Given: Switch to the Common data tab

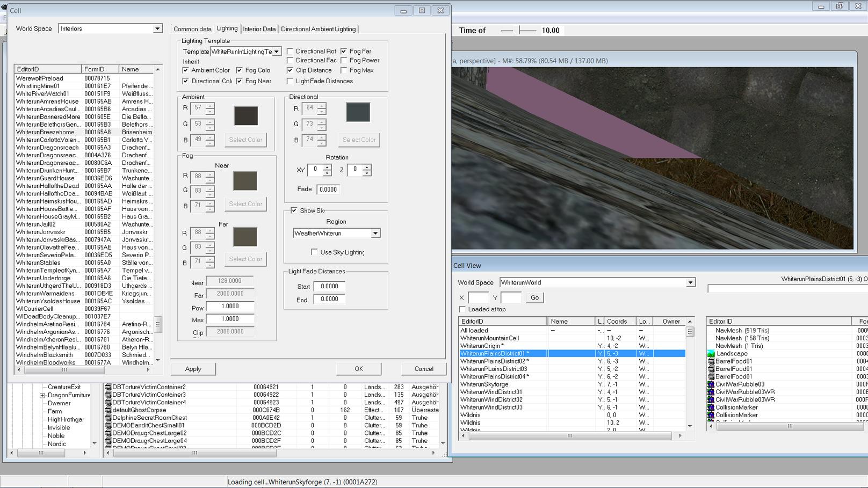Looking at the screenshot, I should (x=192, y=29).
